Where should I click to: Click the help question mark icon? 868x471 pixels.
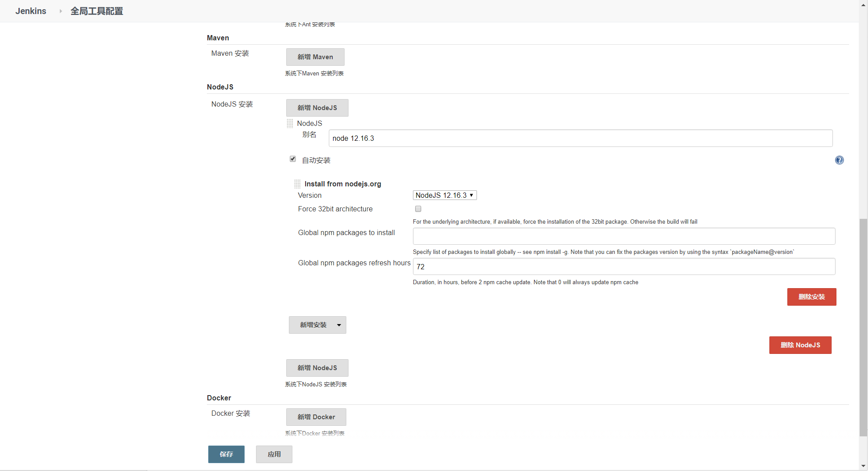click(839, 160)
